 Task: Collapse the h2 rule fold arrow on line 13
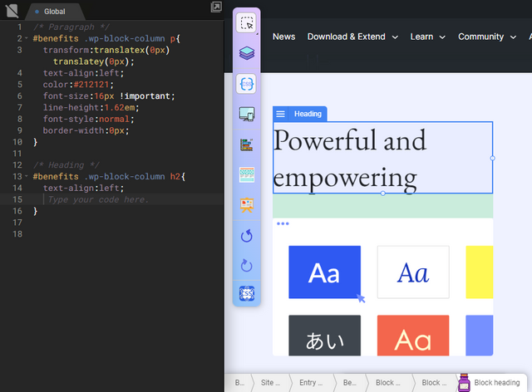pyautogui.click(x=27, y=177)
